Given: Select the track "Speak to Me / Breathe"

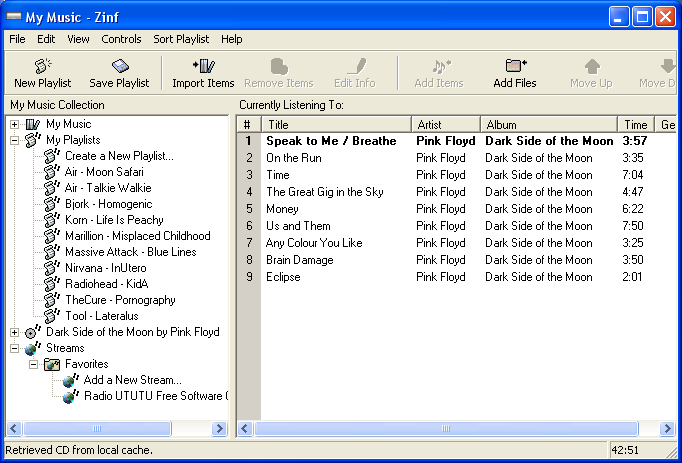Looking at the screenshot, I should tap(331, 141).
